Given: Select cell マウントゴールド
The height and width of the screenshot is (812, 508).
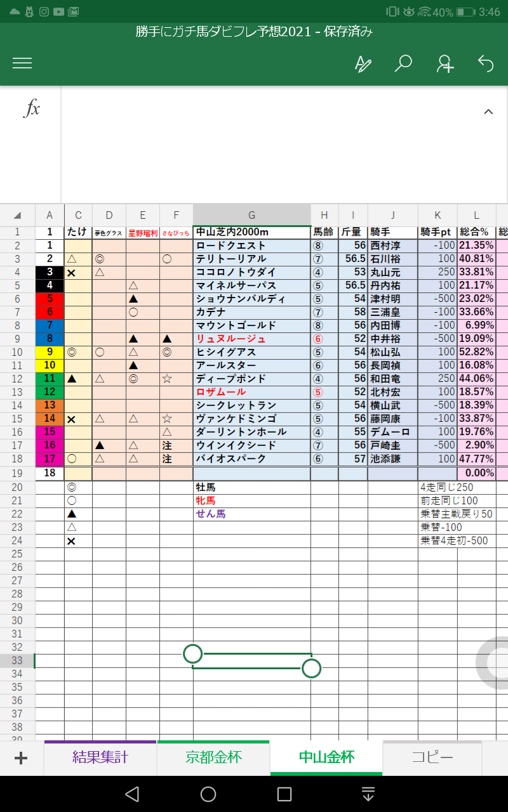Looking at the screenshot, I should coord(252,325).
